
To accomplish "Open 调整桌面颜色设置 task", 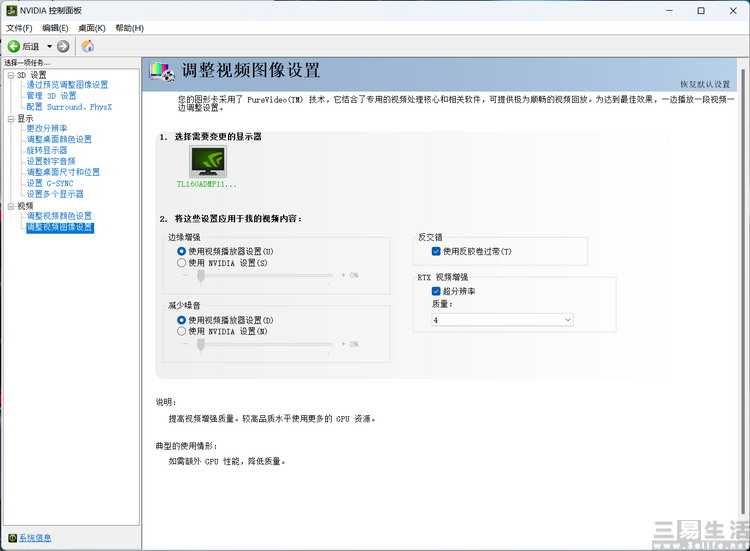I will pos(59,139).
